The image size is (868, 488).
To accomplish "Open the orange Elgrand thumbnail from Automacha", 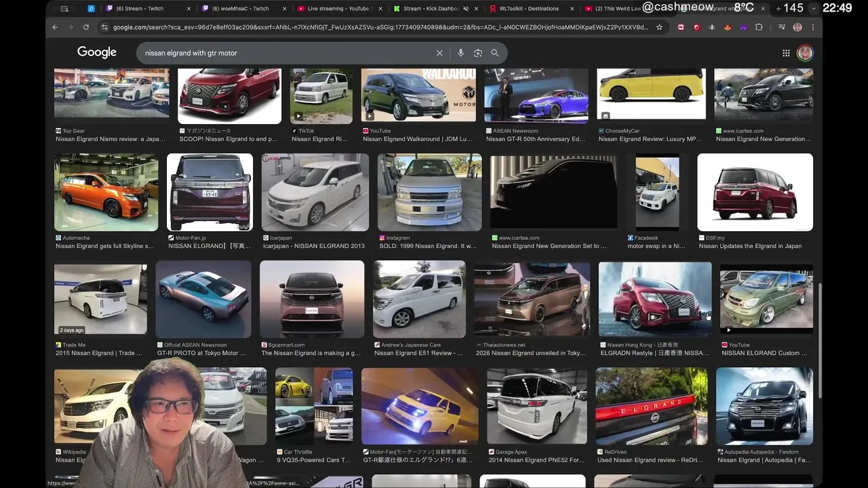I will [106, 192].
